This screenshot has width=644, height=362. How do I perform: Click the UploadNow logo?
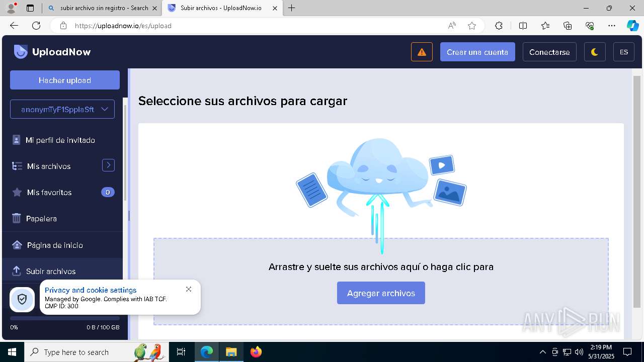(52, 52)
